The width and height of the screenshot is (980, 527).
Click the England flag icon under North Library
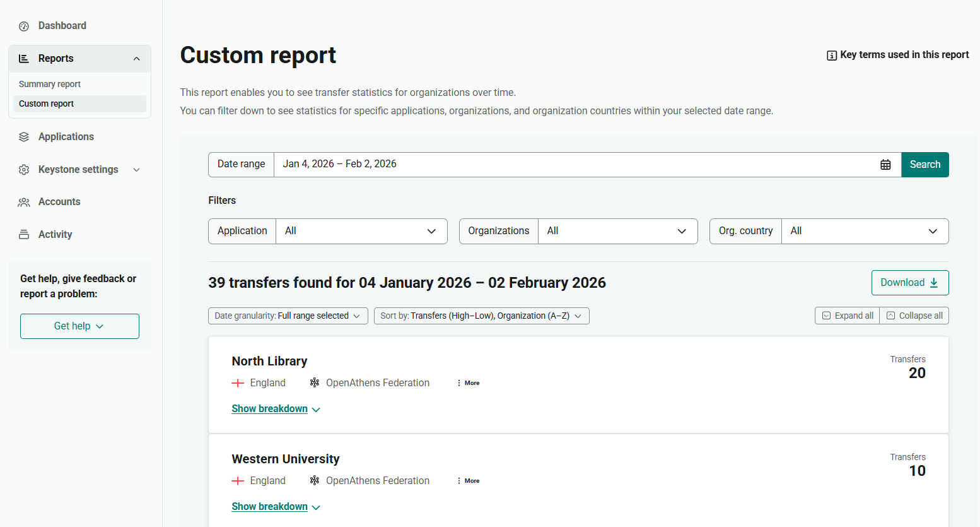coord(238,382)
